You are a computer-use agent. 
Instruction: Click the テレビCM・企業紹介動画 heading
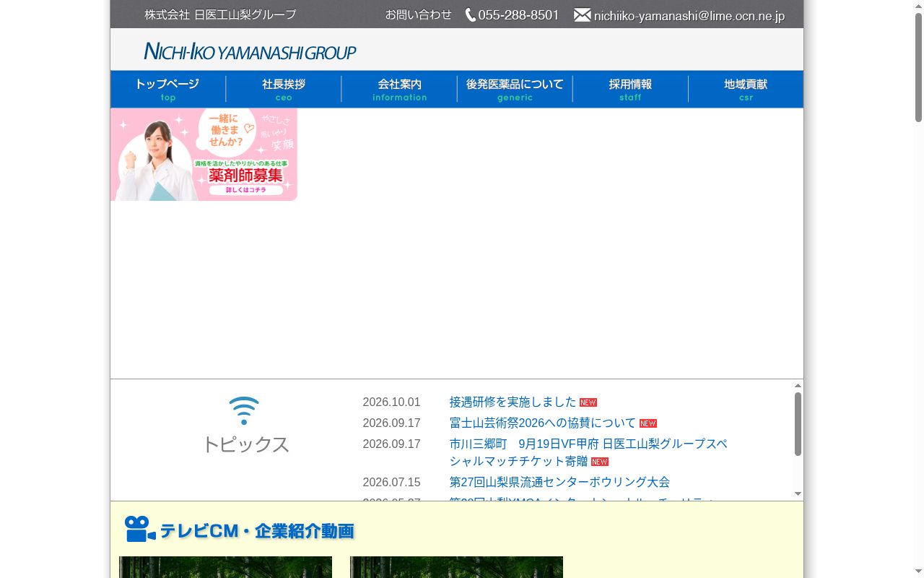pos(257,531)
